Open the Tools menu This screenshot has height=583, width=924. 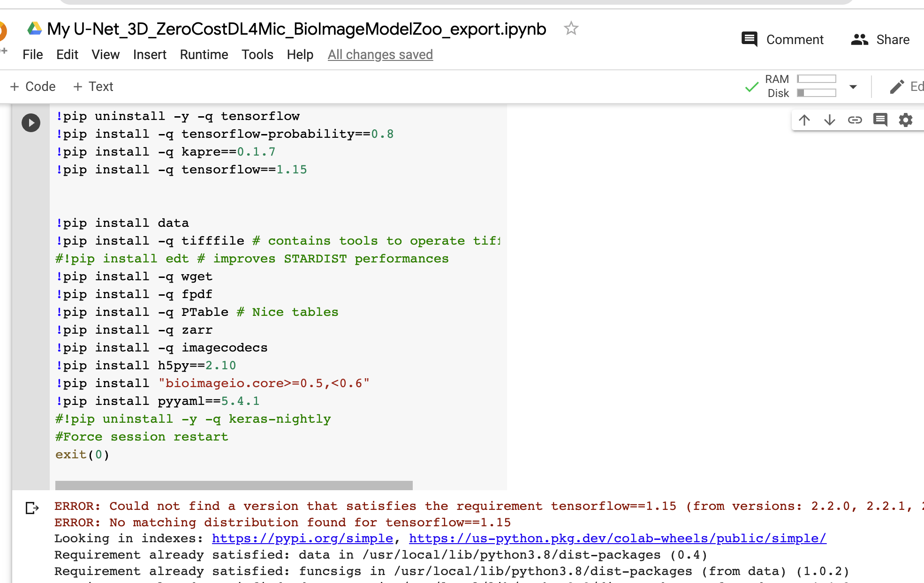pos(257,55)
